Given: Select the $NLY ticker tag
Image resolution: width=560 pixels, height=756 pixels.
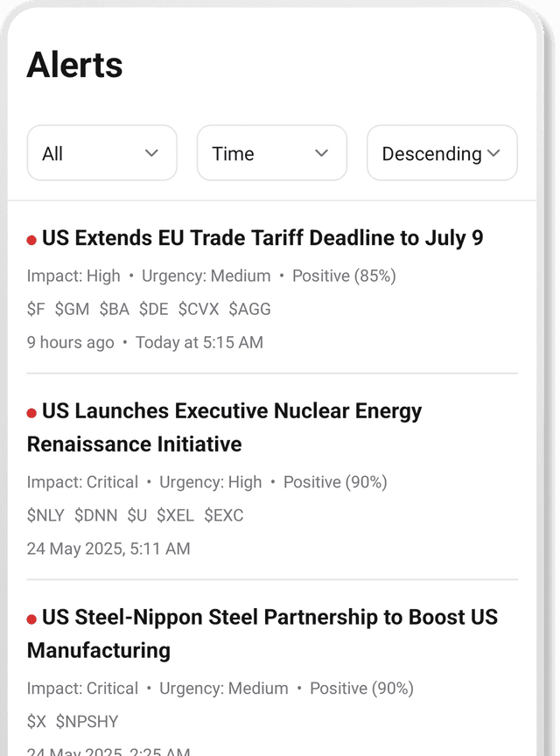Looking at the screenshot, I should coord(45,515).
